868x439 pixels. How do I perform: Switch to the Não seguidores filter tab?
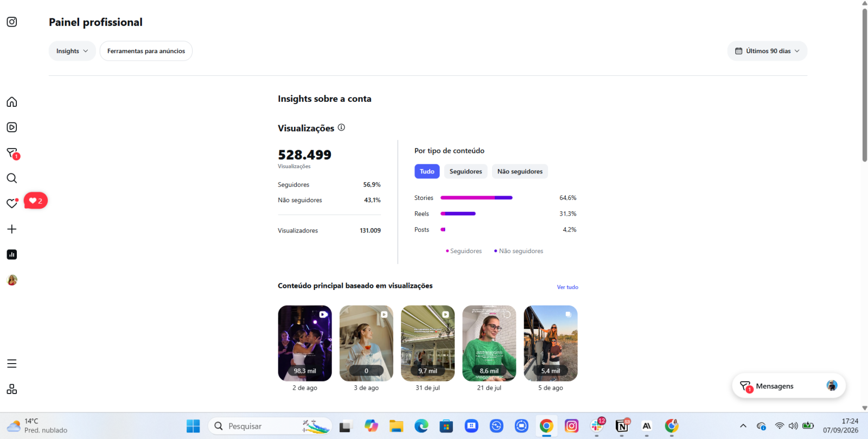click(x=520, y=171)
